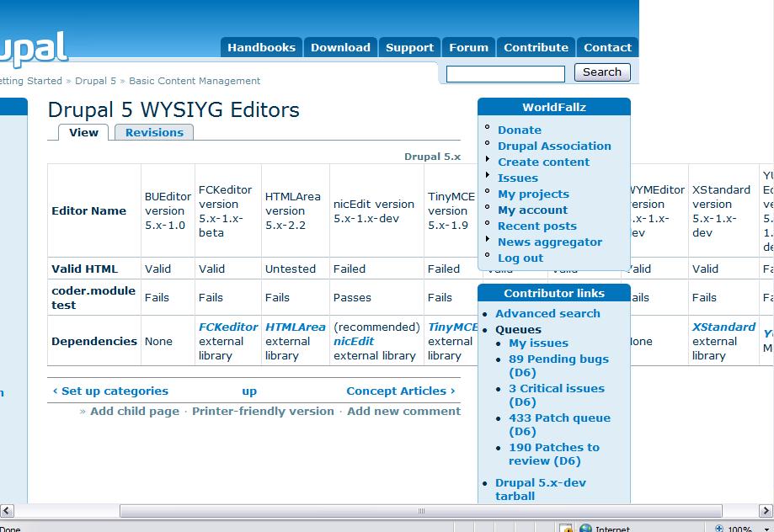Go to Set up categories page
The height and width of the screenshot is (532, 774).
click(110, 391)
